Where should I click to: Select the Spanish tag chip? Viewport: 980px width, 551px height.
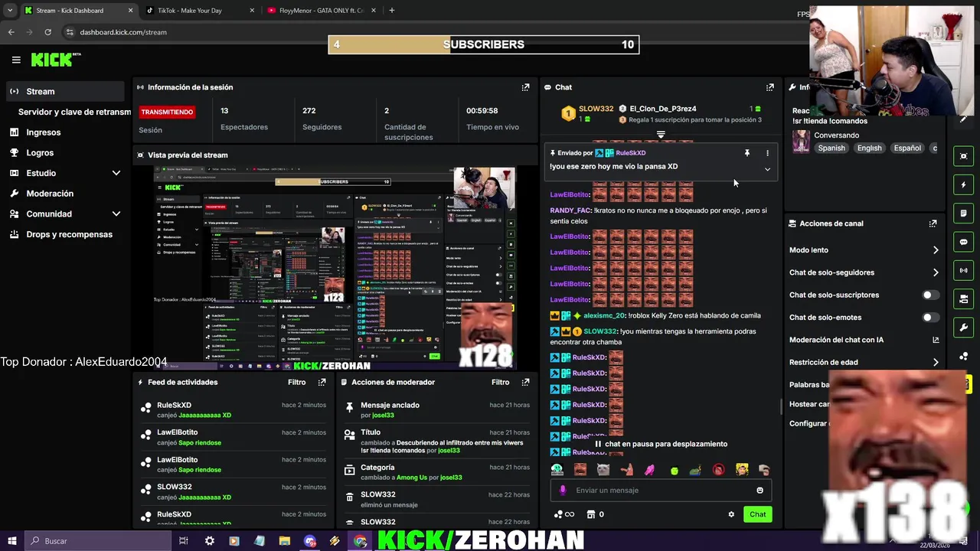tap(831, 148)
